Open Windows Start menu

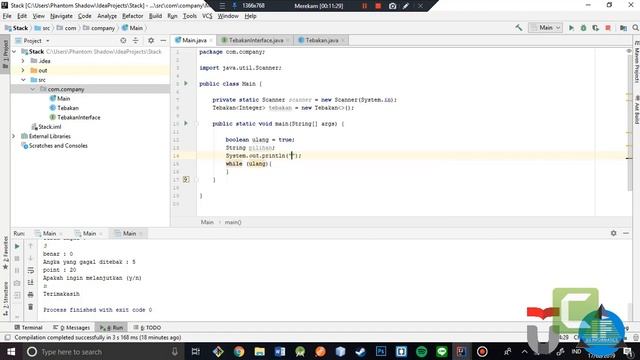coord(11,351)
